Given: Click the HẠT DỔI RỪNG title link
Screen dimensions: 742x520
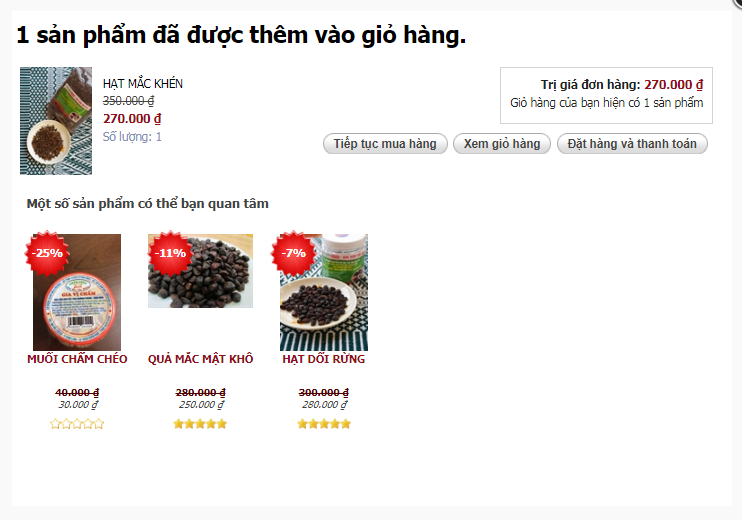Looking at the screenshot, I should coord(324,359).
